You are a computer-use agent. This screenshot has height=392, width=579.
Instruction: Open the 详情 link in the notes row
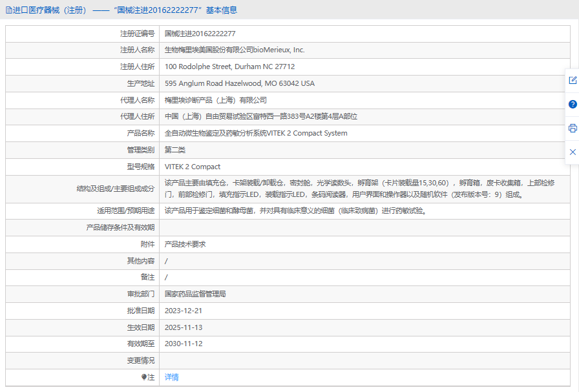[172, 377]
